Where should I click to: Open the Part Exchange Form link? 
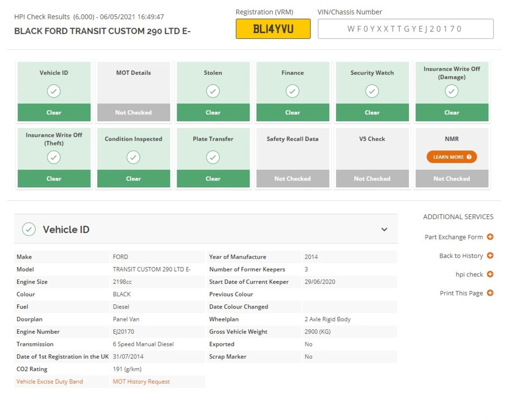[454, 237]
